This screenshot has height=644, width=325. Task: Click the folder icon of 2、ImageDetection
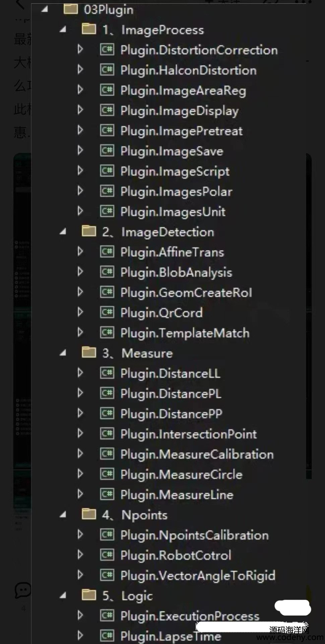coord(89,231)
